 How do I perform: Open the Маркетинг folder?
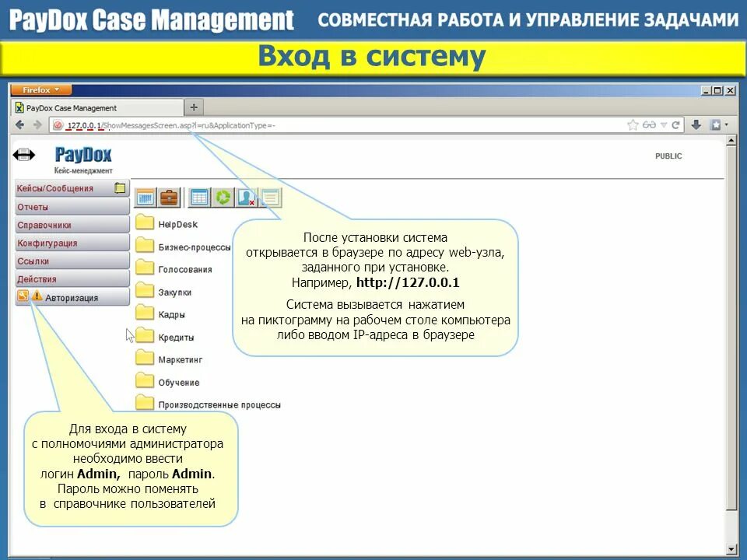169,359
